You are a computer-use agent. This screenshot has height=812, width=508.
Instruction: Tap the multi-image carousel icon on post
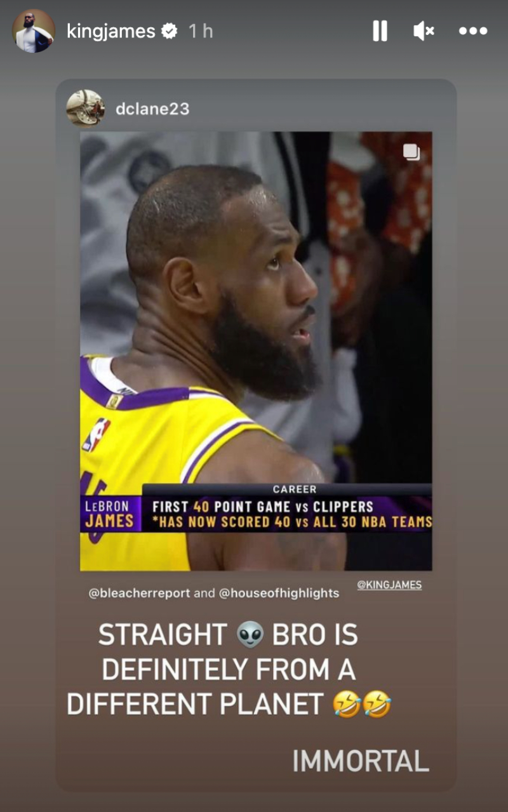411,152
